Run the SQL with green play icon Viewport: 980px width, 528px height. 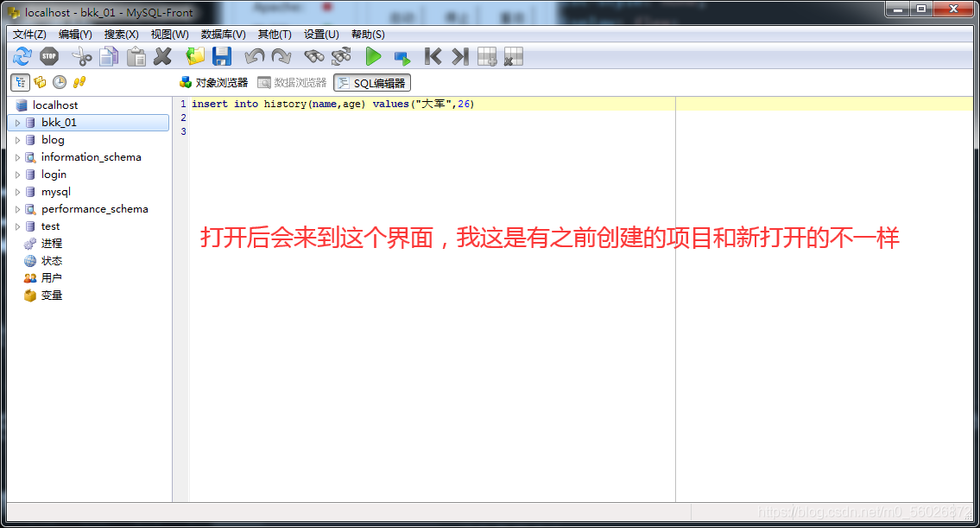click(373, 57)
